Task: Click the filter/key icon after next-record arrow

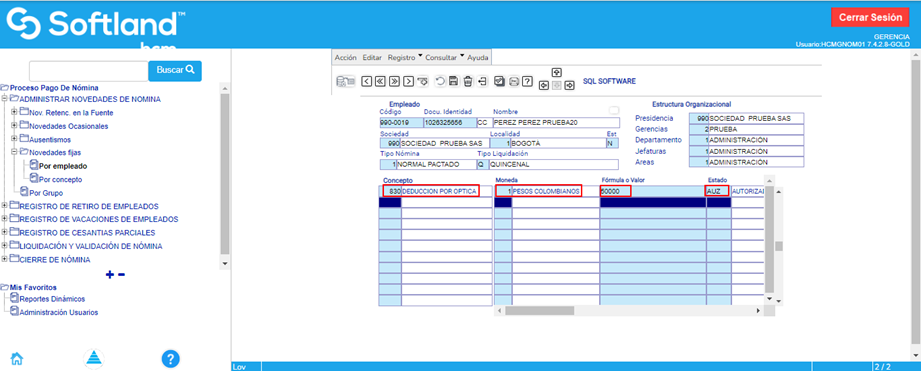Action: point(422,81)
